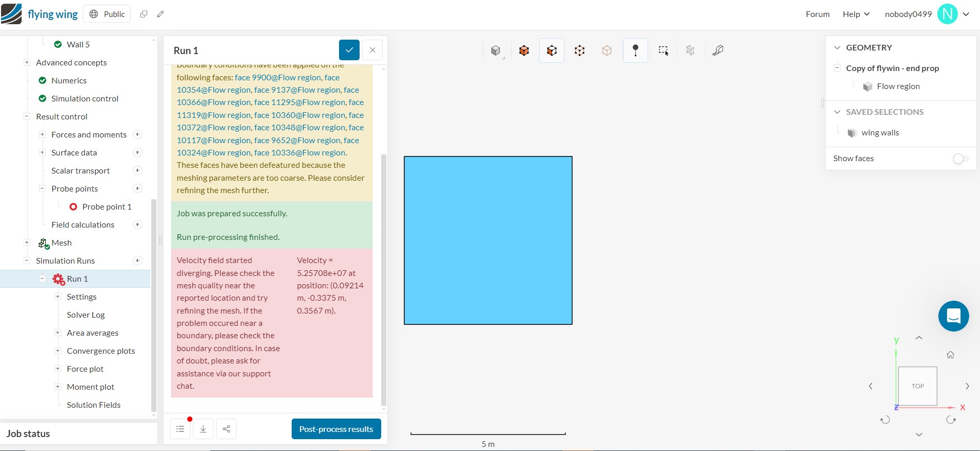This screenshot has height=451, width=980.
Task: Rotate view downward with the bottom arrow
Action: (919, 435)
